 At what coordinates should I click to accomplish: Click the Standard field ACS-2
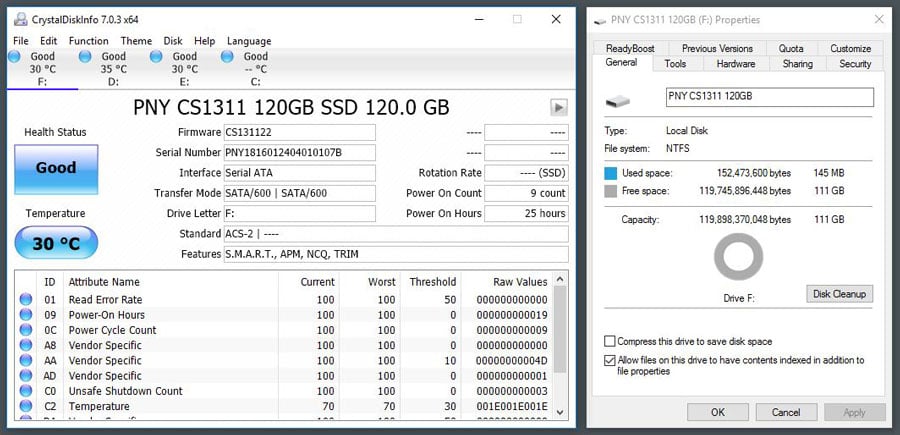point(396,234)
